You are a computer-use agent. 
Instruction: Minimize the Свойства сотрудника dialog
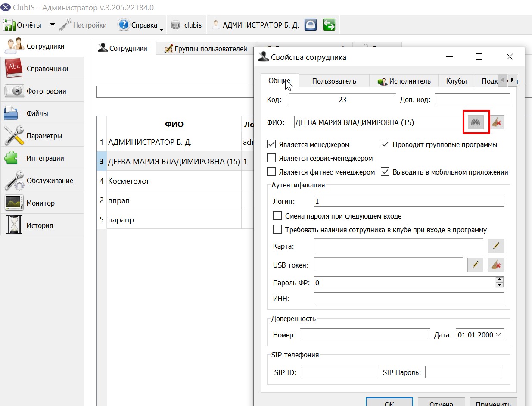point(449,57)
